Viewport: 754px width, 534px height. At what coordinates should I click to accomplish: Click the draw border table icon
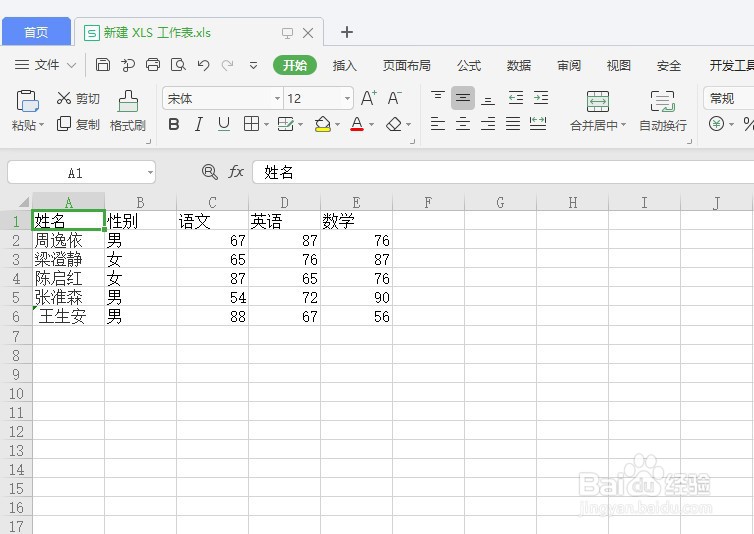tap(285, 124)
